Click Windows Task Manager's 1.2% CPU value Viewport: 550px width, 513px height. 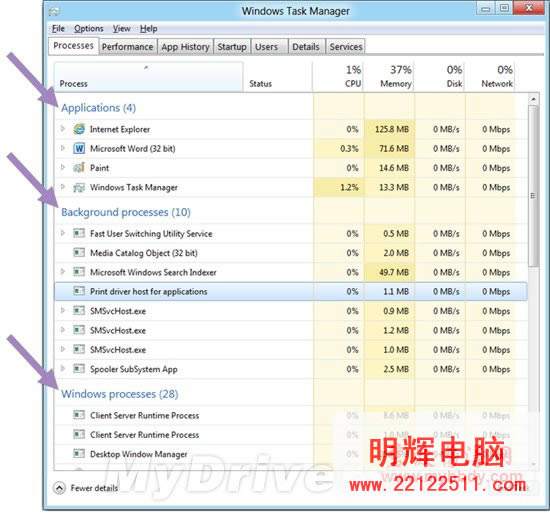[x=349, y=187]
